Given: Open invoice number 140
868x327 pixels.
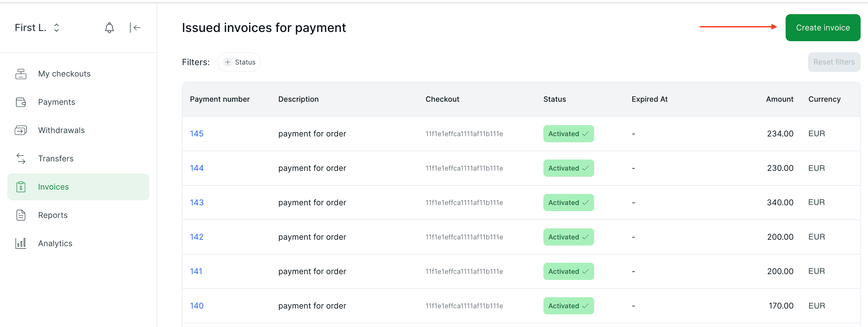Looking at the screenshot, I should click(x=196, y=306).
